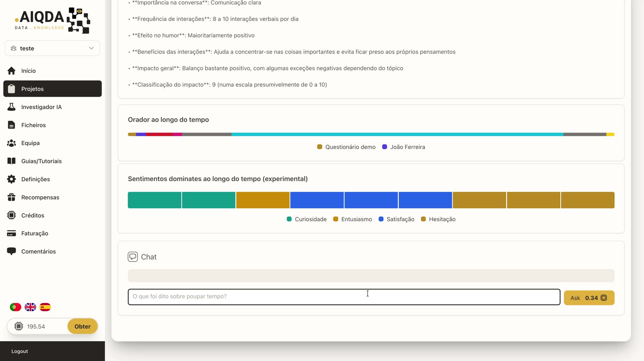Click the Recompensas gift icon

11,197
